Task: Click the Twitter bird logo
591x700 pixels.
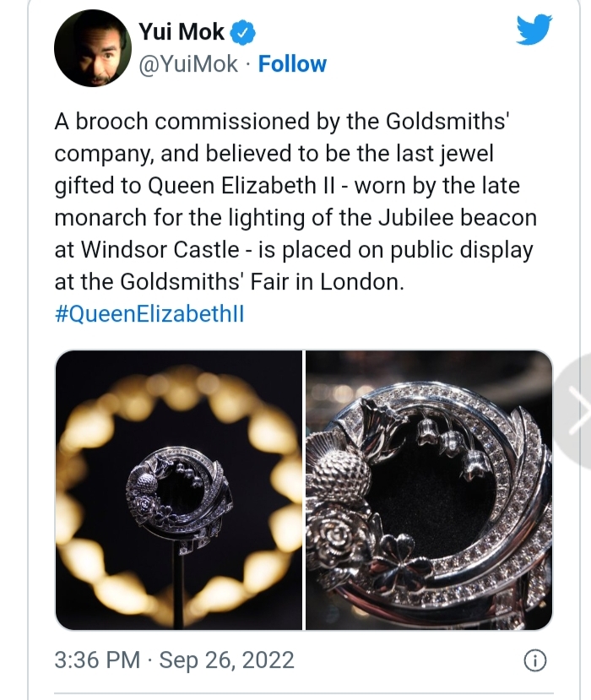Action: [x=533, y=32]
